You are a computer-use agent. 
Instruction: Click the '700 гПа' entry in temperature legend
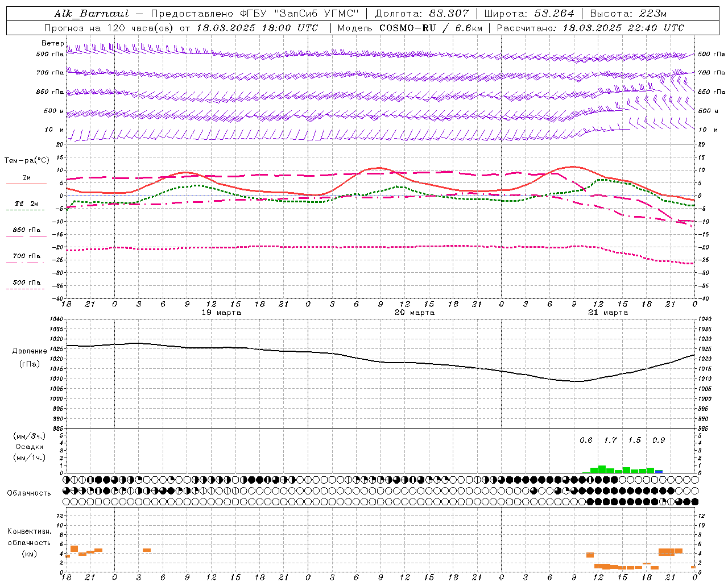tap(27, 256)
